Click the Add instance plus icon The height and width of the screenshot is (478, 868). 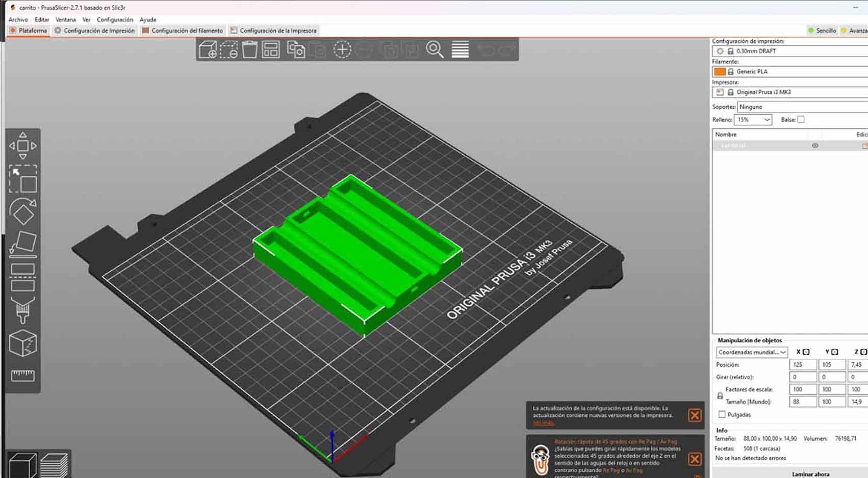(x=342, y=50)
